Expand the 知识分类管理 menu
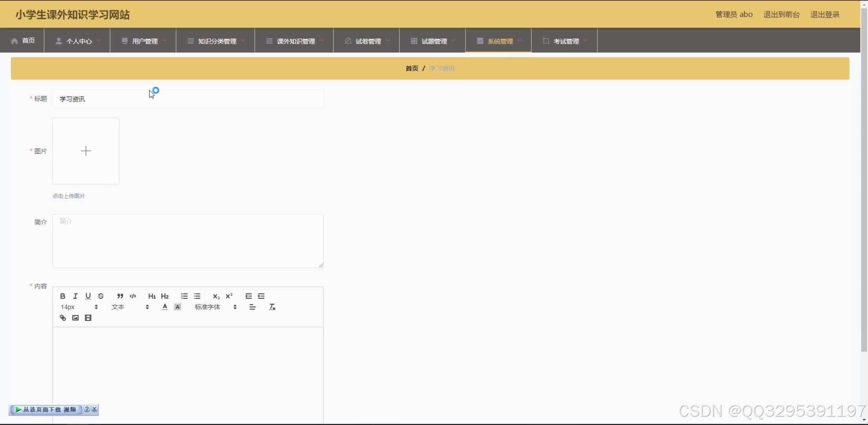This screenshot has height=425, width=868. pos(215,41)
